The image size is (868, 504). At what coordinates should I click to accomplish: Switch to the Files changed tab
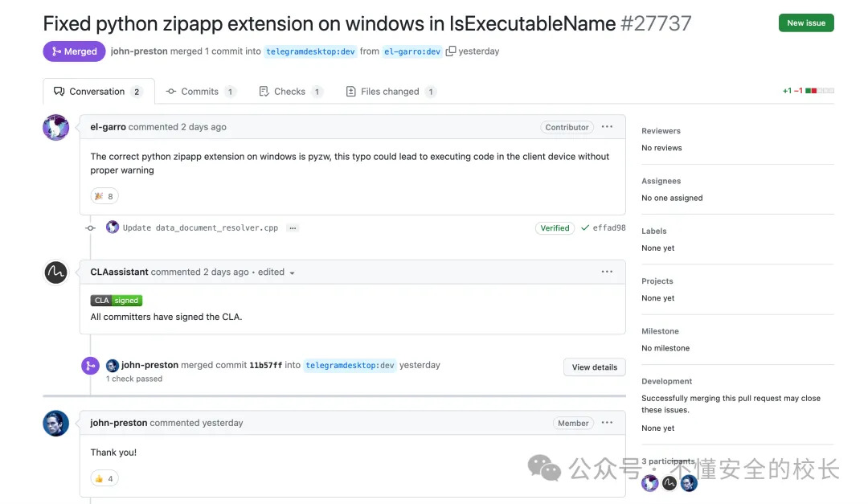pos(390,92)
